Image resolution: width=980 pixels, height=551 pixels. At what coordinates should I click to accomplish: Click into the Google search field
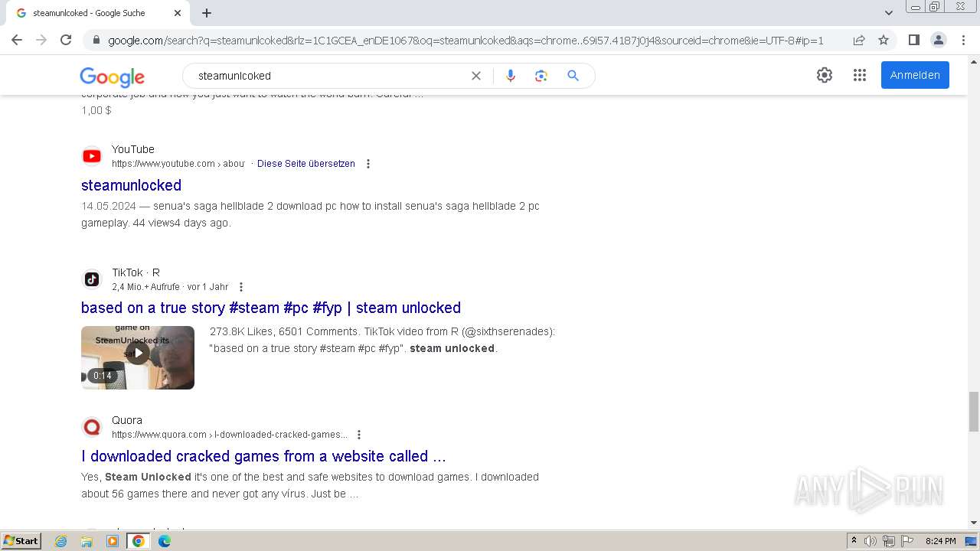click(329, 76)
